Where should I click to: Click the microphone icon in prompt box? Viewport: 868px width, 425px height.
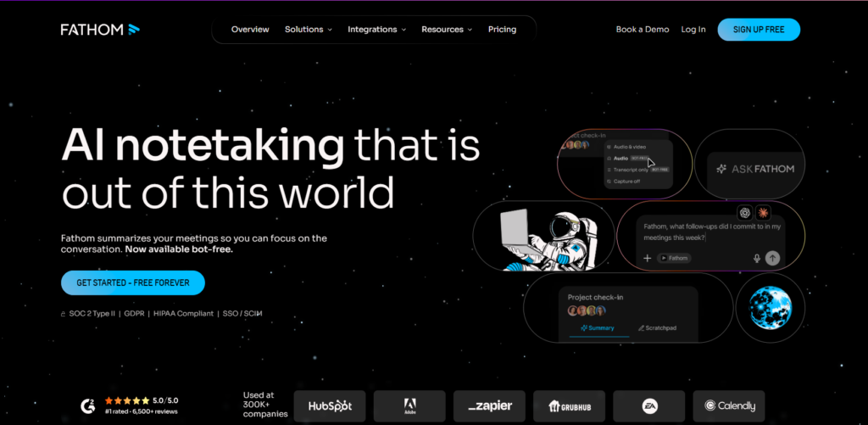coord(757,258)
